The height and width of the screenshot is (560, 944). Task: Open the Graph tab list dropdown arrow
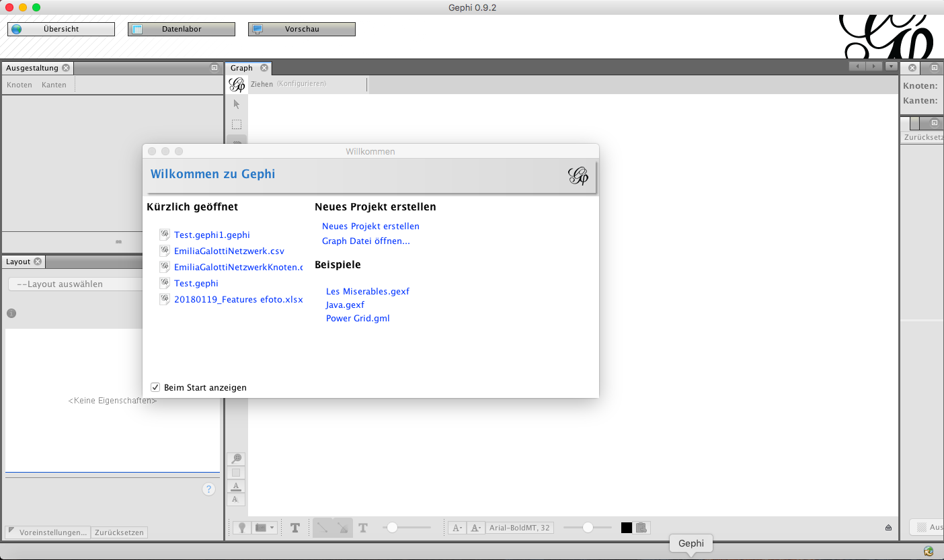coord(891,67)
